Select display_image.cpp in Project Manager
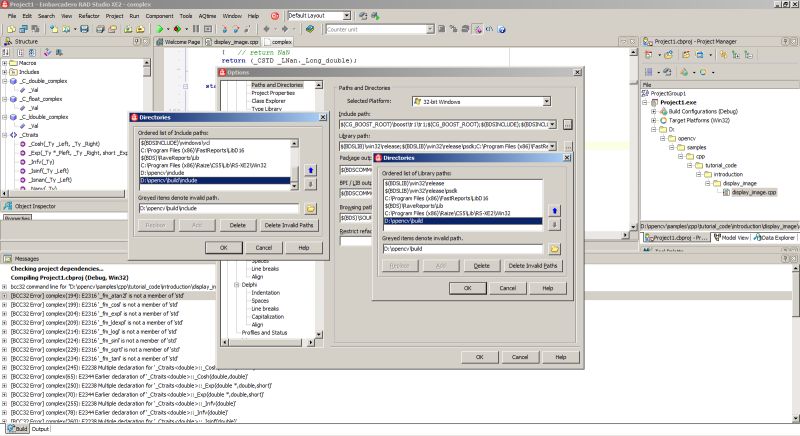Viewport: 800px width, 436px height. tap(754, 192)
